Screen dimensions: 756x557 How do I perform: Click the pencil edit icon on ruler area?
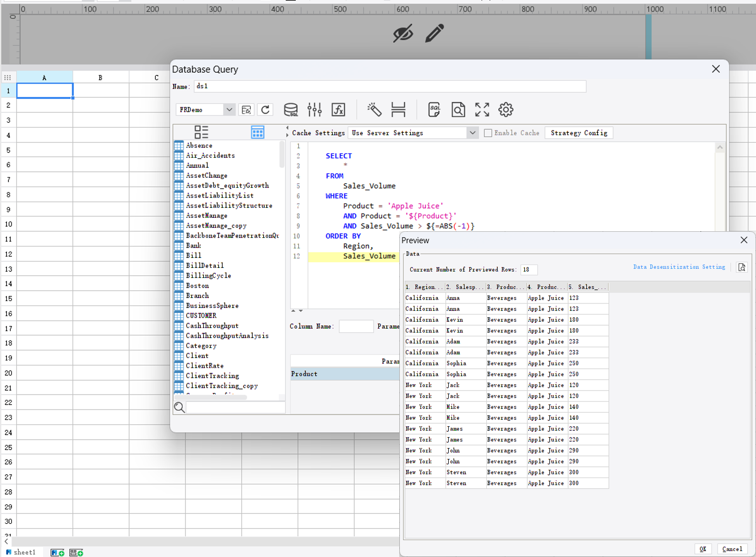(x=435, y=33)
